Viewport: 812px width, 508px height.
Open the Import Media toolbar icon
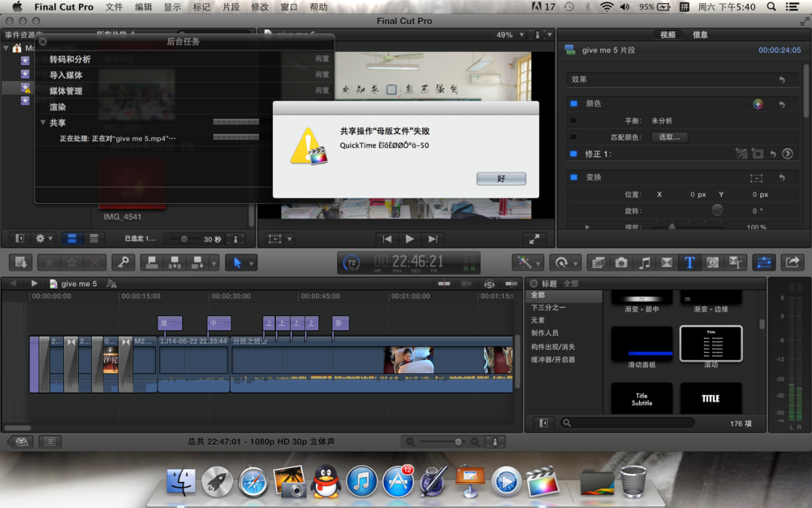(x=21, y=263)
